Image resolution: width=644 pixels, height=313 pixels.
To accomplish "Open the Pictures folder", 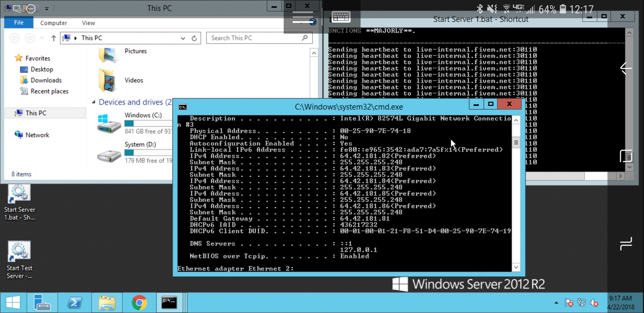I will point(123,54).
